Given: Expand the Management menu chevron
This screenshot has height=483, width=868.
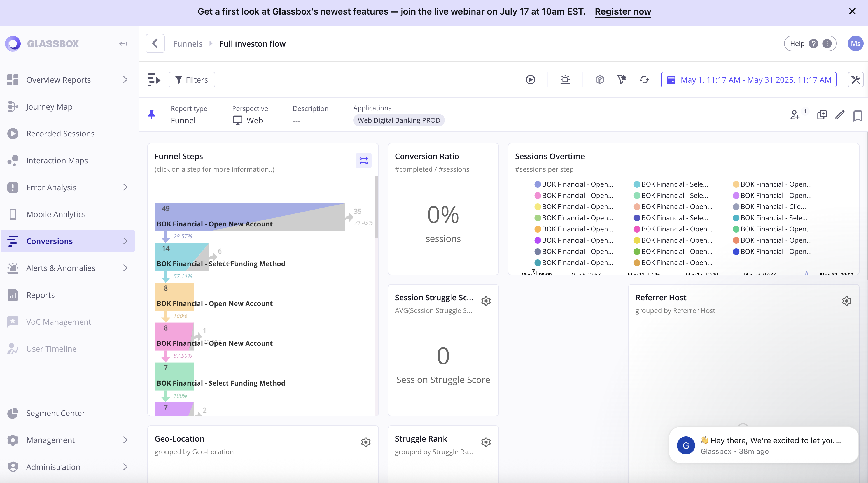Looking at the screenshot, I should pos(125,440).
